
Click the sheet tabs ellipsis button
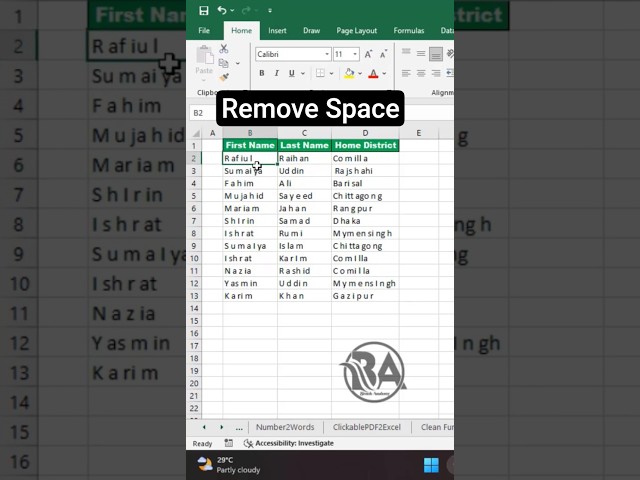click(239, 428)
